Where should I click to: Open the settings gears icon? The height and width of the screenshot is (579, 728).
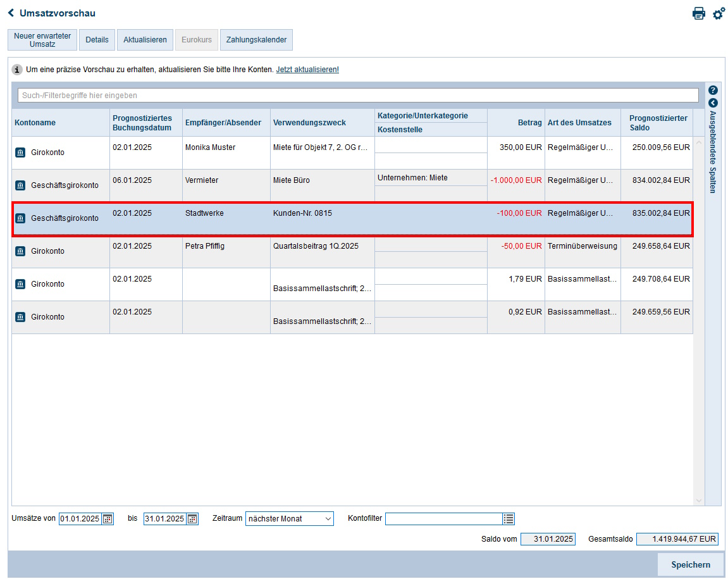719,13
